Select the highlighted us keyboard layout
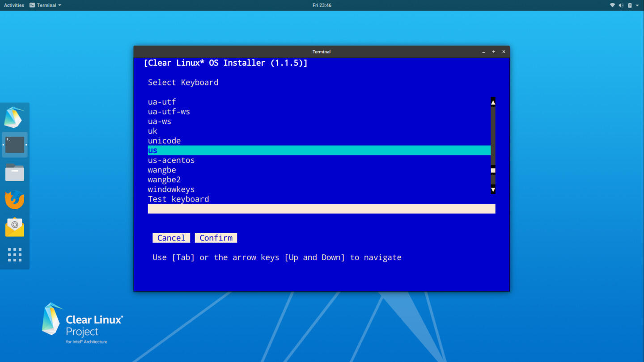This screenshot has height=362, width=644. (319, 151)
